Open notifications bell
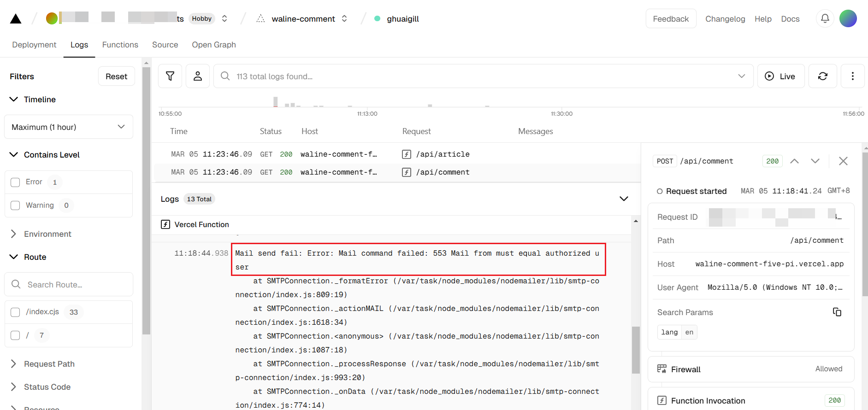Screen dimensions: 868x410 tap(825, 18)
